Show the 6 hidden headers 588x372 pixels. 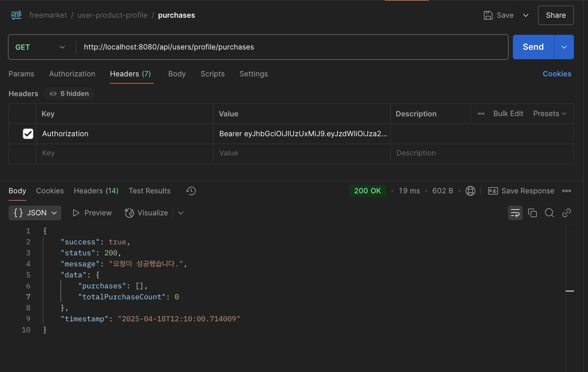click(x=69, y=94)
